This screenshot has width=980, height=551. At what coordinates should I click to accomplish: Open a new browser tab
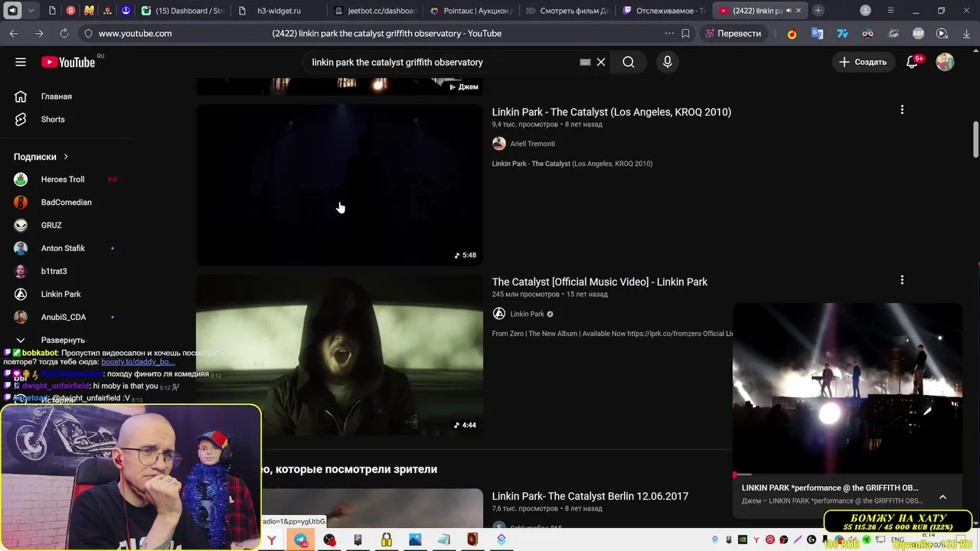(818, 11)
